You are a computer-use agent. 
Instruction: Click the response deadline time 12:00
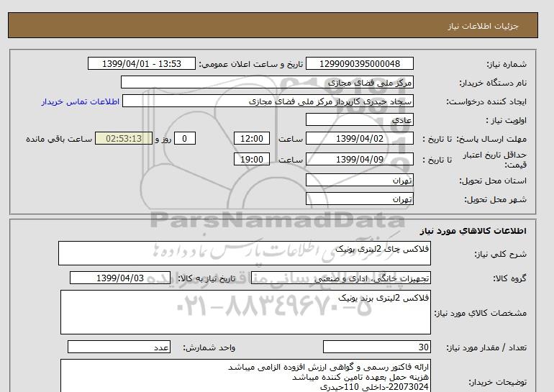pyautogui.click(x=252, y=139)
